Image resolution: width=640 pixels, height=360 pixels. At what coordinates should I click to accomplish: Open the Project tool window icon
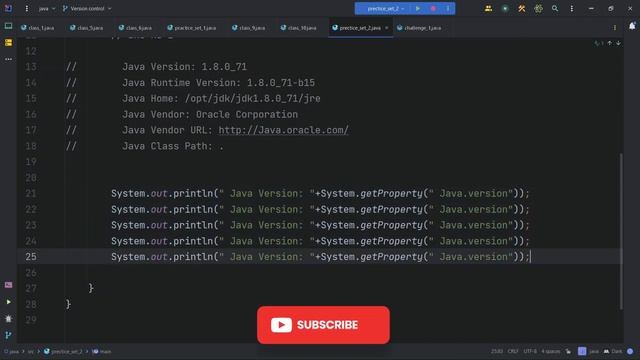point(8,26)
